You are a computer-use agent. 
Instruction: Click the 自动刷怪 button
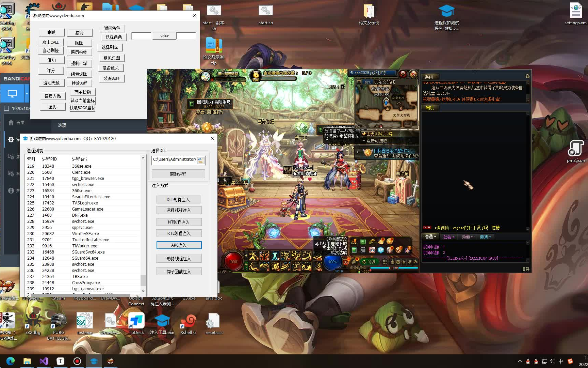50,50
